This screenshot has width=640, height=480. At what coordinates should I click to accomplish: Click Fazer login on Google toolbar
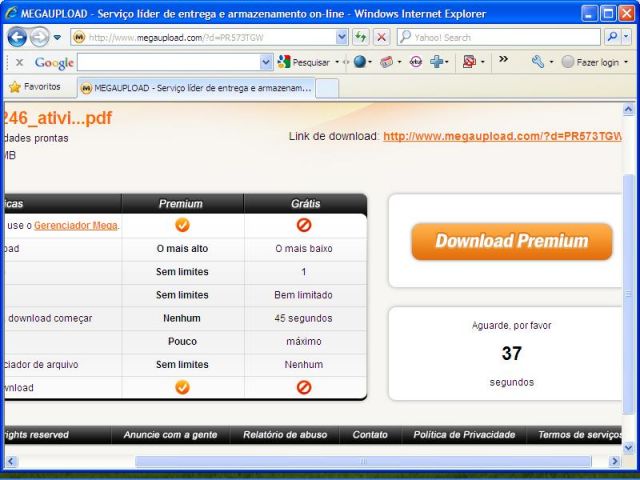point(590,62)
